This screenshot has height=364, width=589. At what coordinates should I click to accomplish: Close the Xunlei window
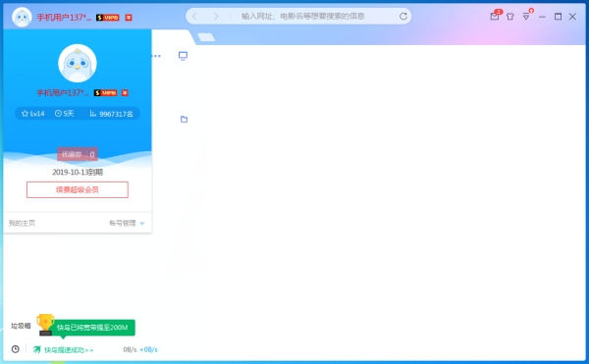pyautogui.click(x=572, y=17)
